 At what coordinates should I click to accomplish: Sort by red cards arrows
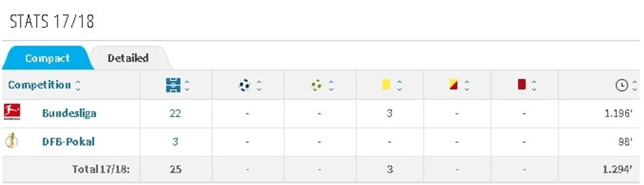click(534, 85)
